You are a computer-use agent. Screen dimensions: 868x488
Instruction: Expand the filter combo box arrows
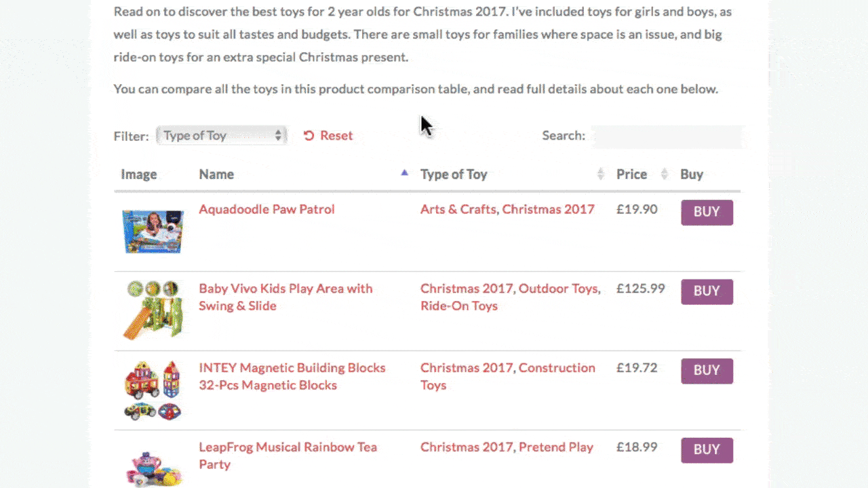(x=278, y=136)
